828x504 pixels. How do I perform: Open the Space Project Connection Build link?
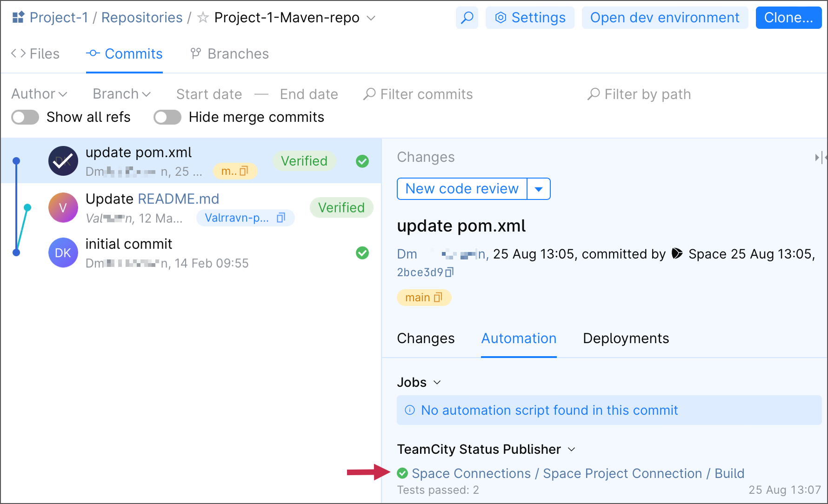click(578, 473)
